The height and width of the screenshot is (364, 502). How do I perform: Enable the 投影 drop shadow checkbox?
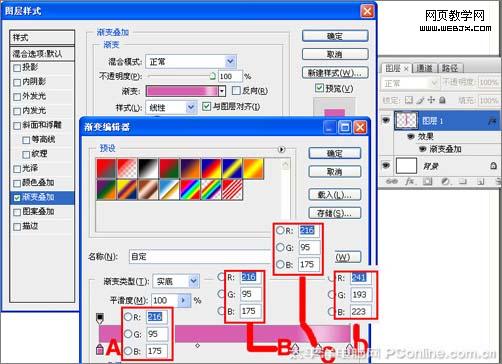click(17, 68)
